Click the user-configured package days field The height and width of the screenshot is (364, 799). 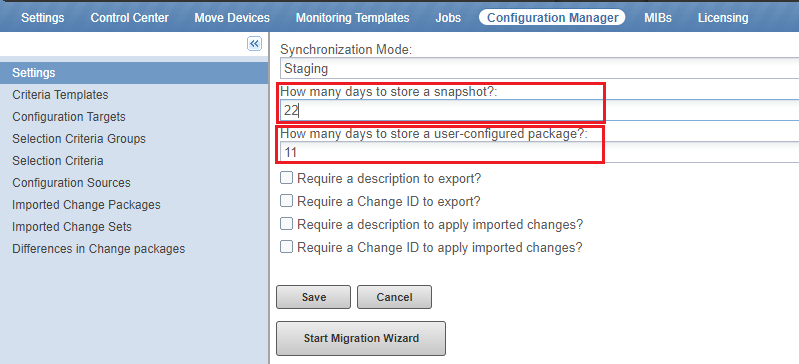[x=539, y=152]
